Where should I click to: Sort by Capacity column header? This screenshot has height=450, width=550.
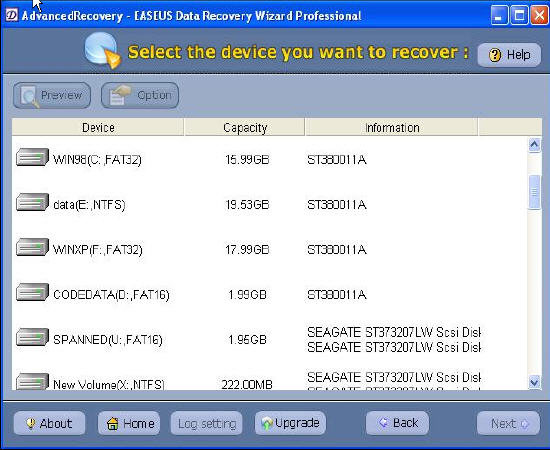point(244,127)
